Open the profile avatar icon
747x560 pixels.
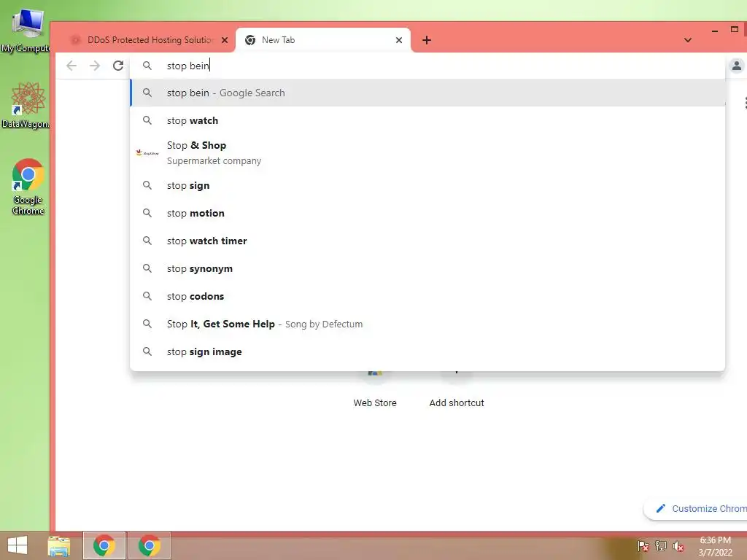[737, 66]
